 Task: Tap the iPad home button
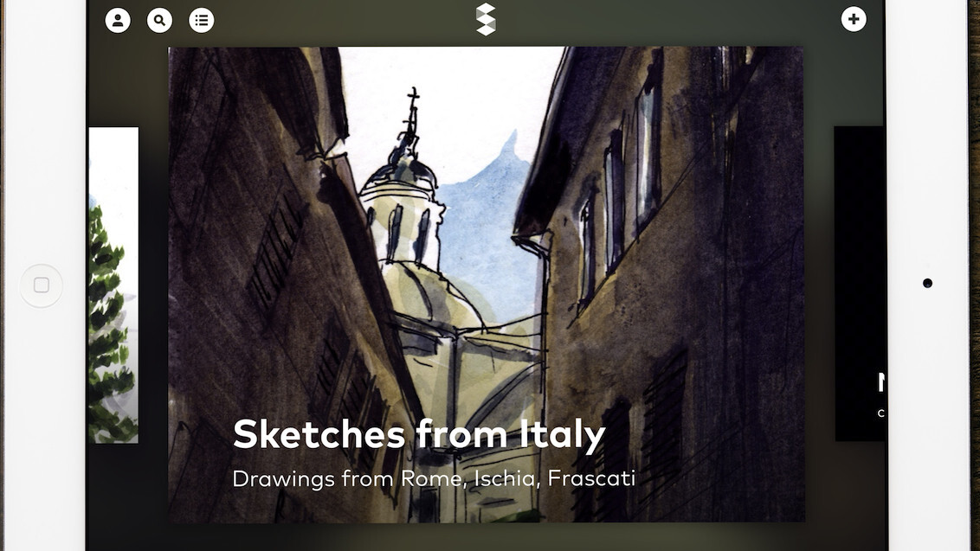[x=42, y=285]
